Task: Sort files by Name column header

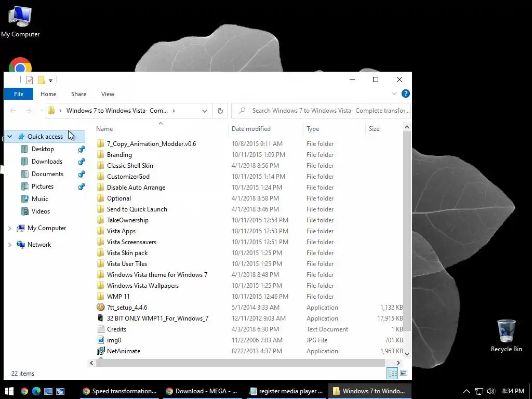Action: [104, 129]
